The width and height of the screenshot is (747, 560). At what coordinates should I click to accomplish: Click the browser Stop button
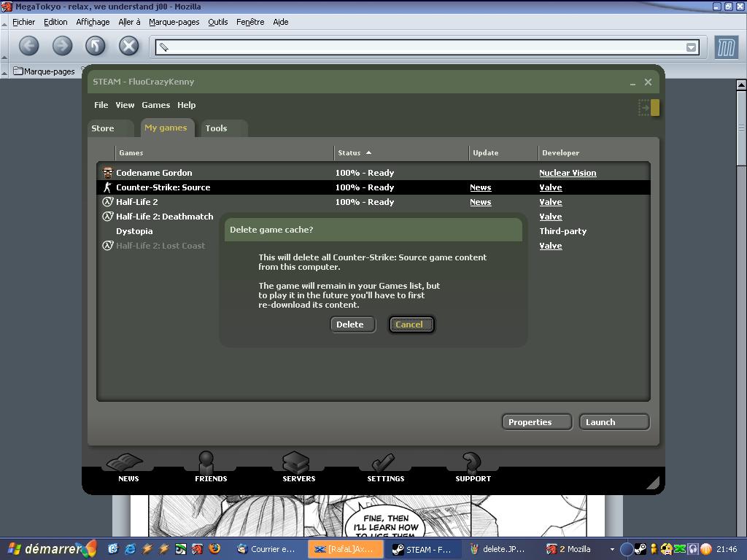click(129, 46)
